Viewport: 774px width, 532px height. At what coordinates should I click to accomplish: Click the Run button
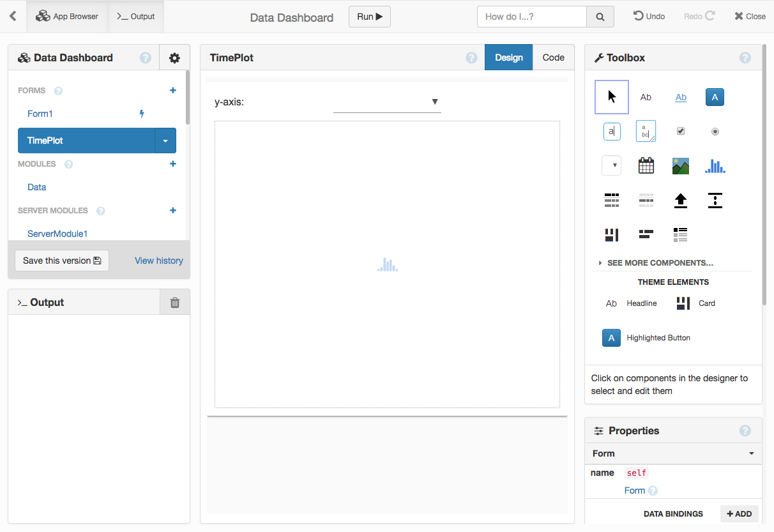370,17
